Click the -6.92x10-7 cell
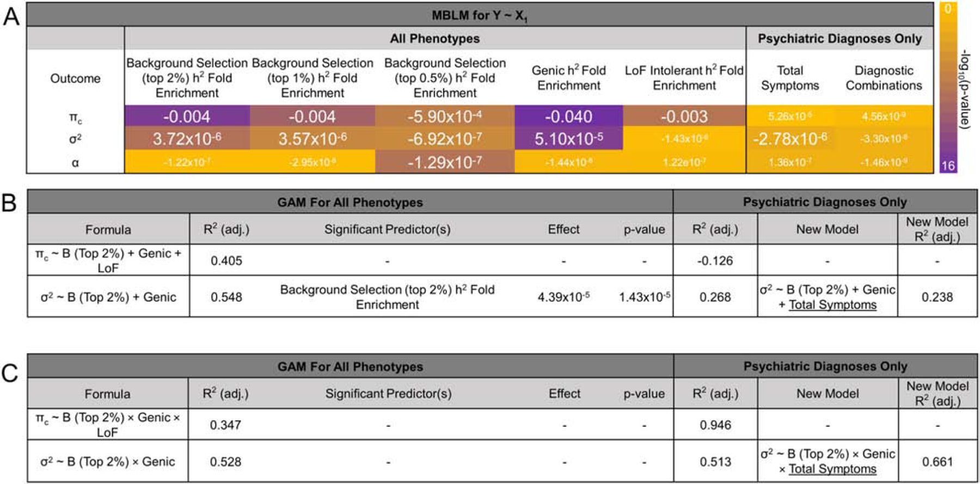Screen dimensions: 980x484 [x=445, y=139]
